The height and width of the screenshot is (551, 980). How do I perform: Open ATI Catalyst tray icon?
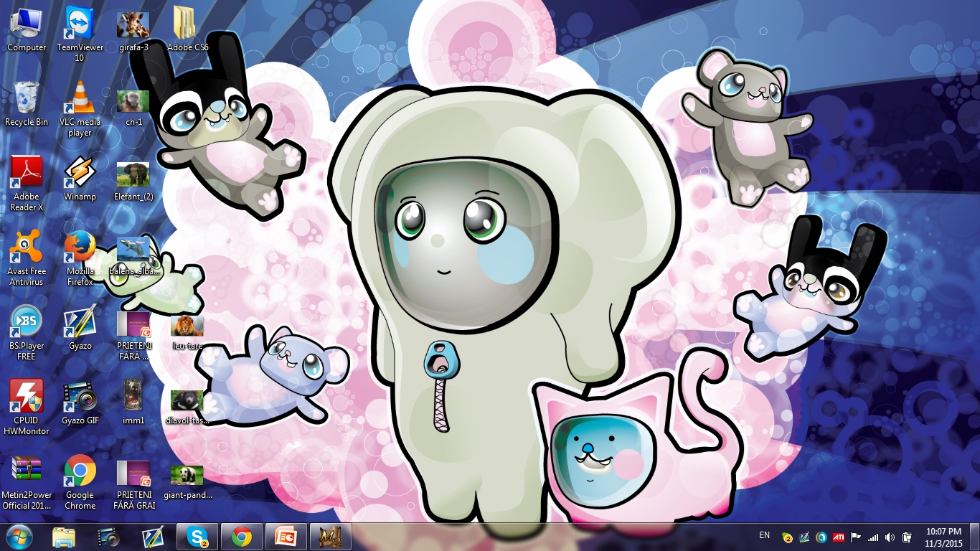[x=839, y=537]
